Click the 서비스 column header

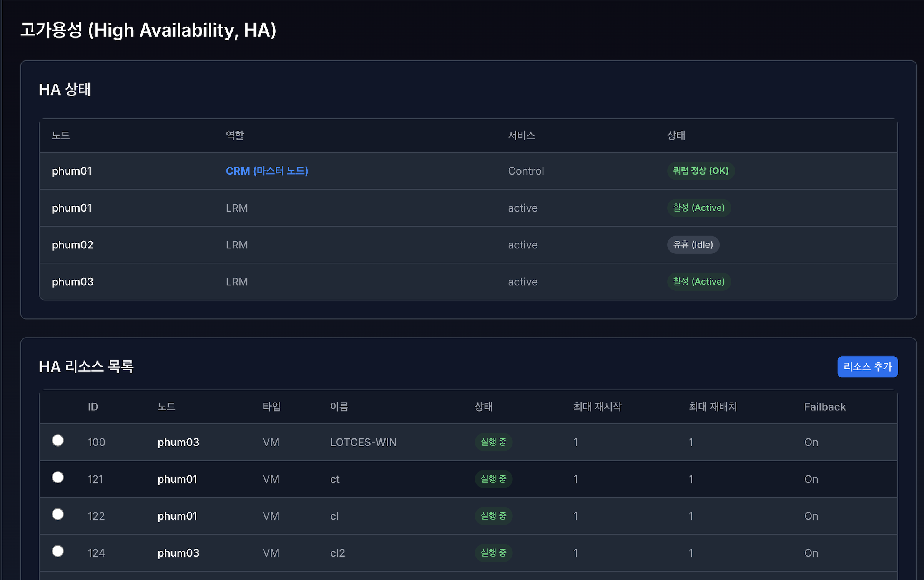pyautogui.click(x=521, y=135)
